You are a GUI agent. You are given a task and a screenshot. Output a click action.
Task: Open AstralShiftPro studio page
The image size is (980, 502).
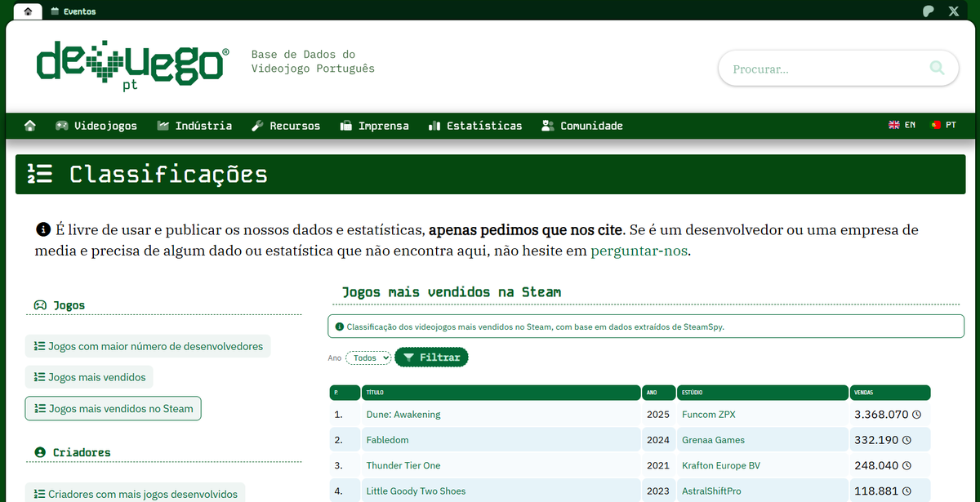[x=712, y=491]
